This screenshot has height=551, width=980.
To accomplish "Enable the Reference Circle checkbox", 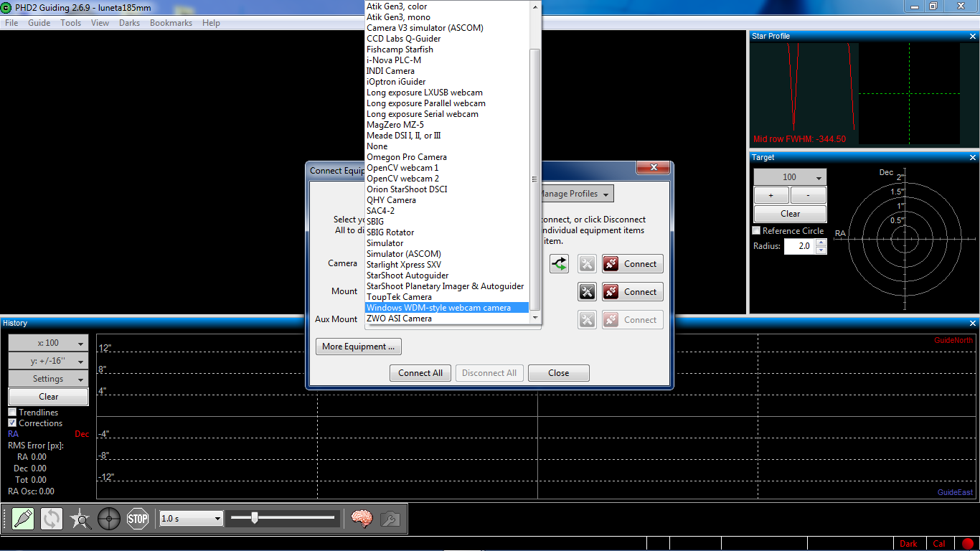I will click(x=756, y=231).
